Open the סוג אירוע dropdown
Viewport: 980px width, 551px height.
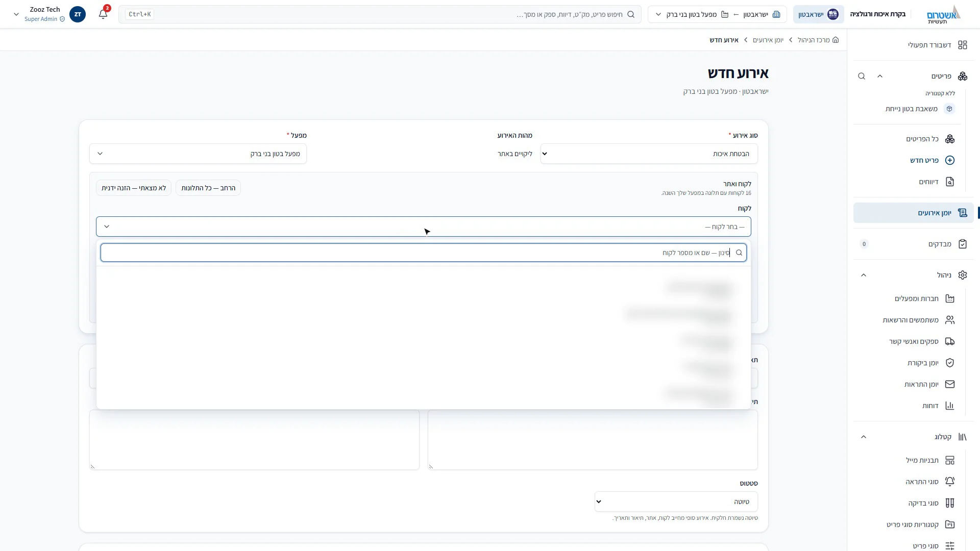pyautogui.click(x=649, y=154)
